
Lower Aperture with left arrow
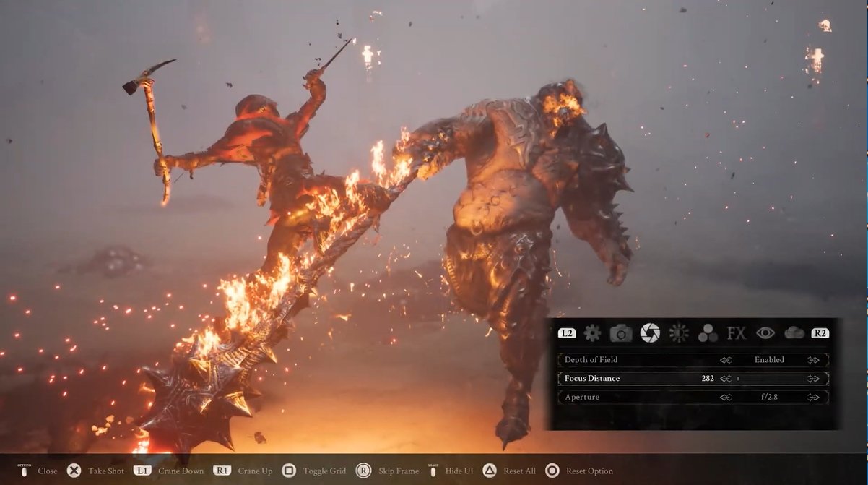[726, 398]
